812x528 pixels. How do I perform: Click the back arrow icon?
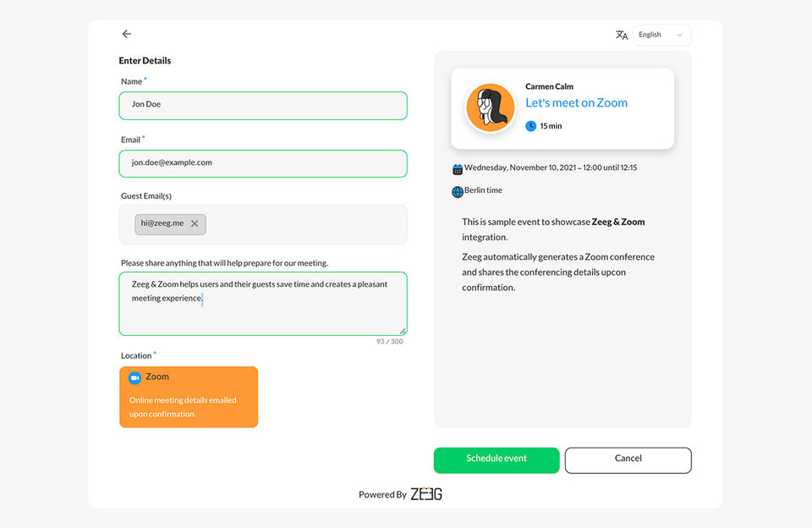click(x=127, y=34)
